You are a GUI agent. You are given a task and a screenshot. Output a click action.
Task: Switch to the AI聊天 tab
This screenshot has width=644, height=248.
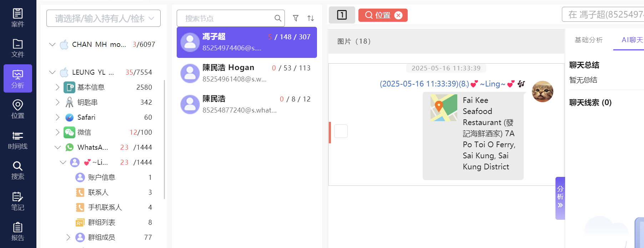coord(632,40)
